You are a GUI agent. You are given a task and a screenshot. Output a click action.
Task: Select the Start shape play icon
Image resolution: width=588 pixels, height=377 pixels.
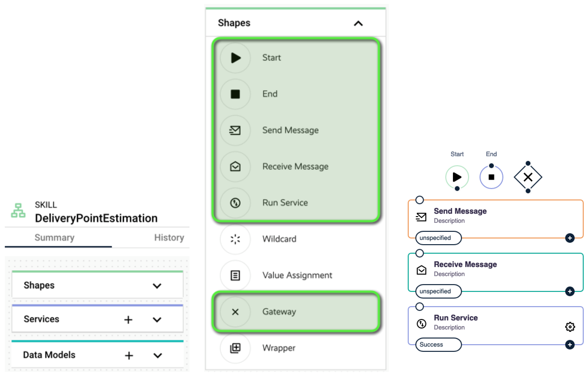click(235, 58)
